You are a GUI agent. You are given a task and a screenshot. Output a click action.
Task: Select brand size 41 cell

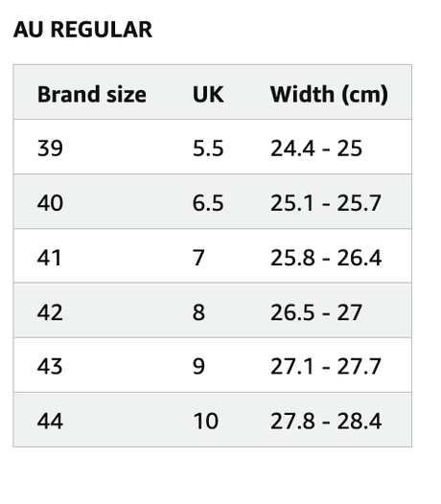pyautogui.click(x=49, y=258)
